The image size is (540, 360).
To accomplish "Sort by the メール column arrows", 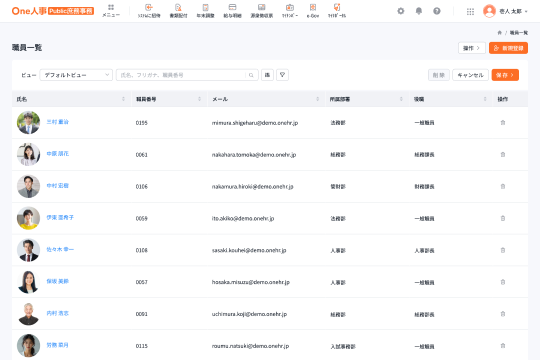I will pos(318,99).
